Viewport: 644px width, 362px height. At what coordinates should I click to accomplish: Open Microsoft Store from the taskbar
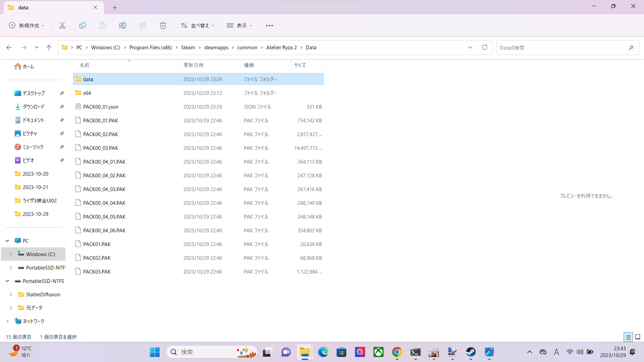[x=341, y=352]
